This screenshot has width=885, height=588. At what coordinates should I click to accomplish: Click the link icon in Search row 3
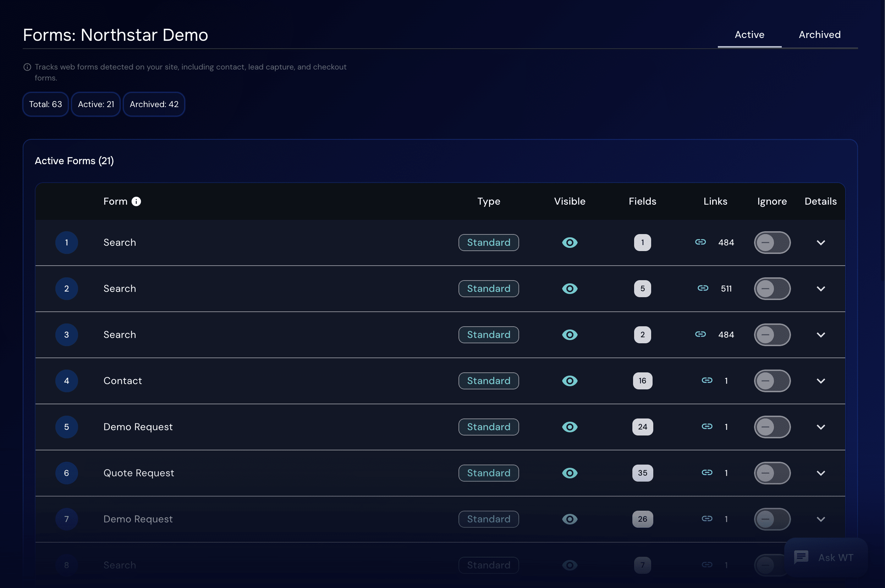pyautogui.click(x=700, y=334)
